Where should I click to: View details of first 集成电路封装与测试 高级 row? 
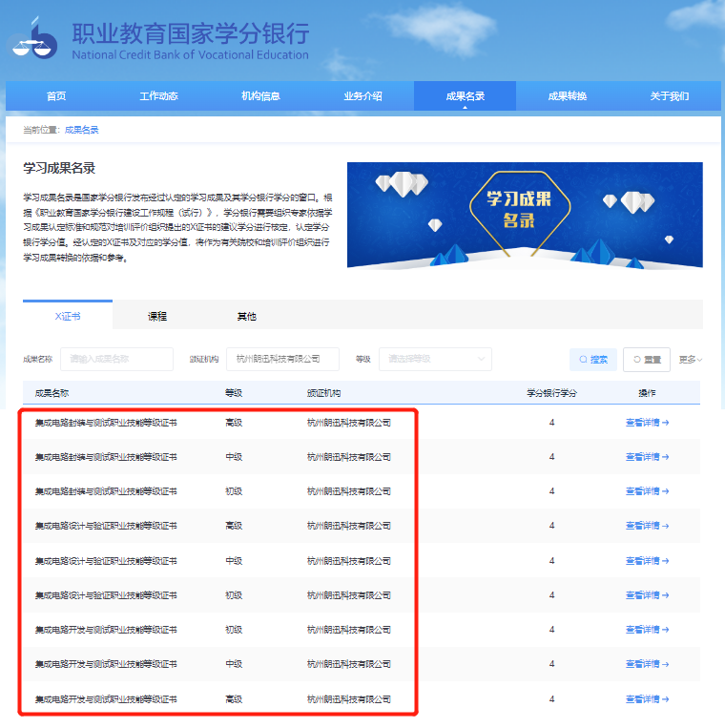pos(647,423)
